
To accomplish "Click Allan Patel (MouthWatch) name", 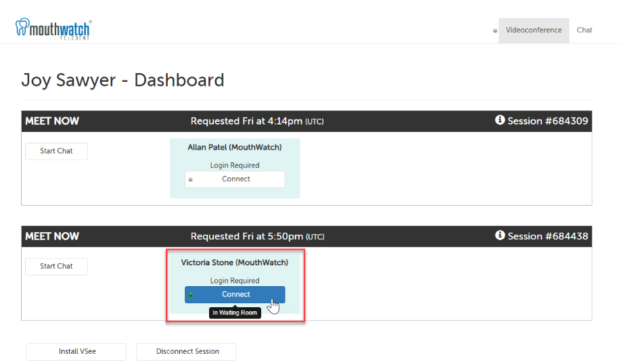I will click(x=235, y=147).
